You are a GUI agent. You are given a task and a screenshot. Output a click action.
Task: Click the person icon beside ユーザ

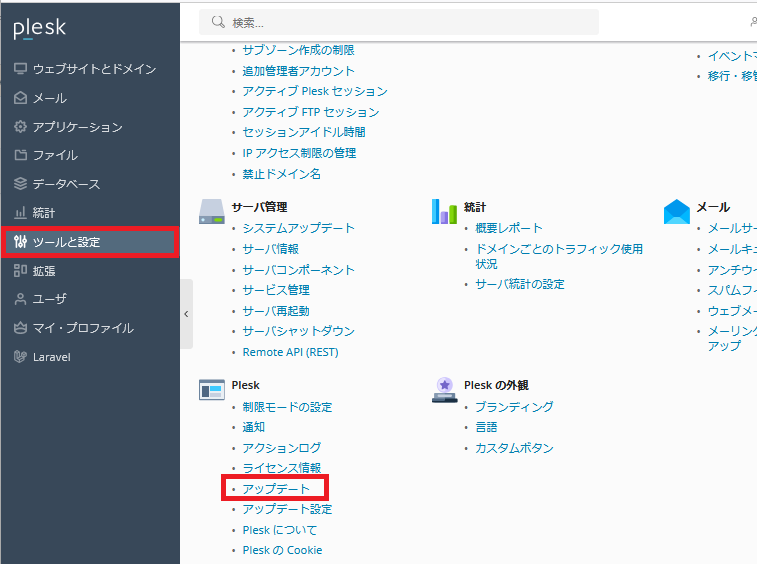pyautogui.click(x=20, y=299)
